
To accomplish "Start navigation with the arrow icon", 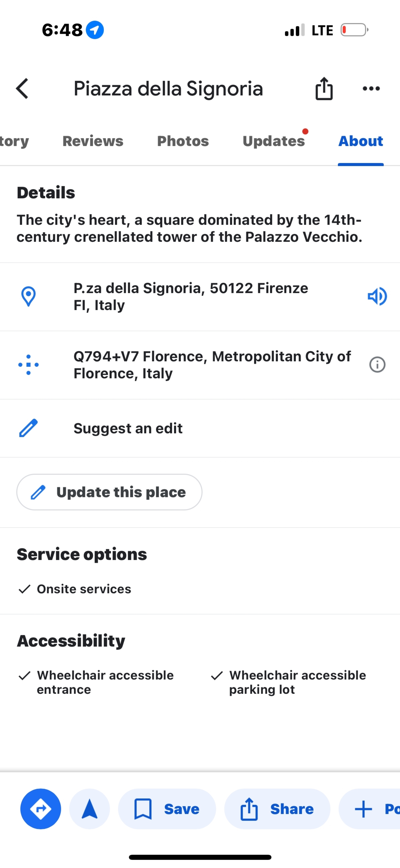I will (89, 809).
